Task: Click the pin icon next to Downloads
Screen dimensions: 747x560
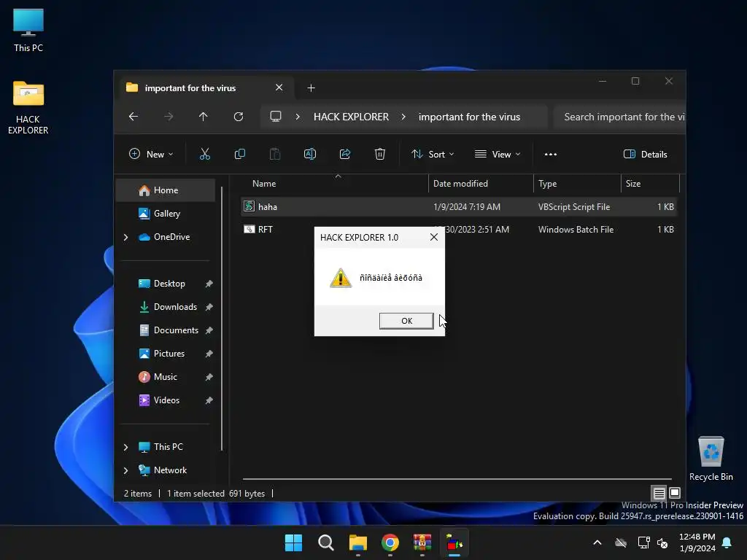Action: click(209, 307)
